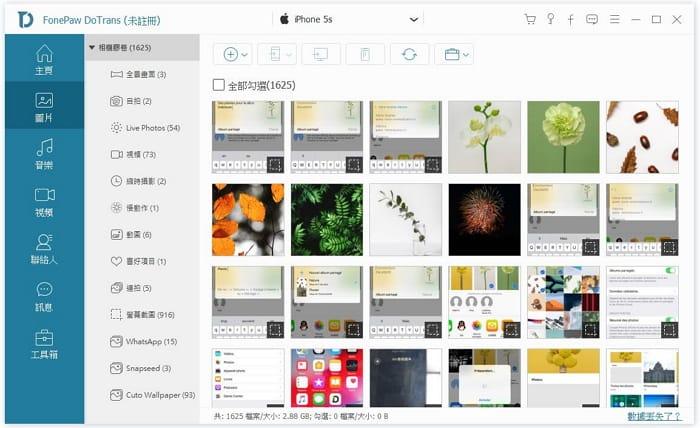Image resolution: width=700 pixels, height=428 pixels.
Task: Select the yellow balloons photo thumbnail
Action: pos(563,378)
